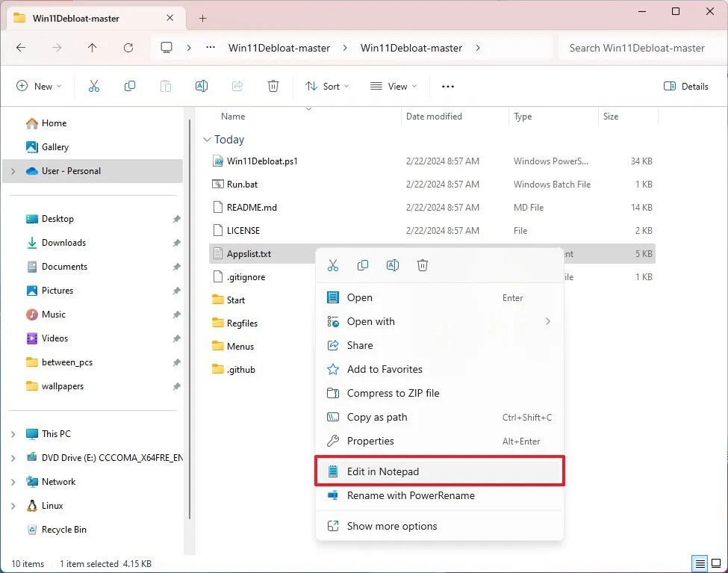Refresh the folder with the refresh icon
This screenshot has height=573, width=728.
click(128, 47)
